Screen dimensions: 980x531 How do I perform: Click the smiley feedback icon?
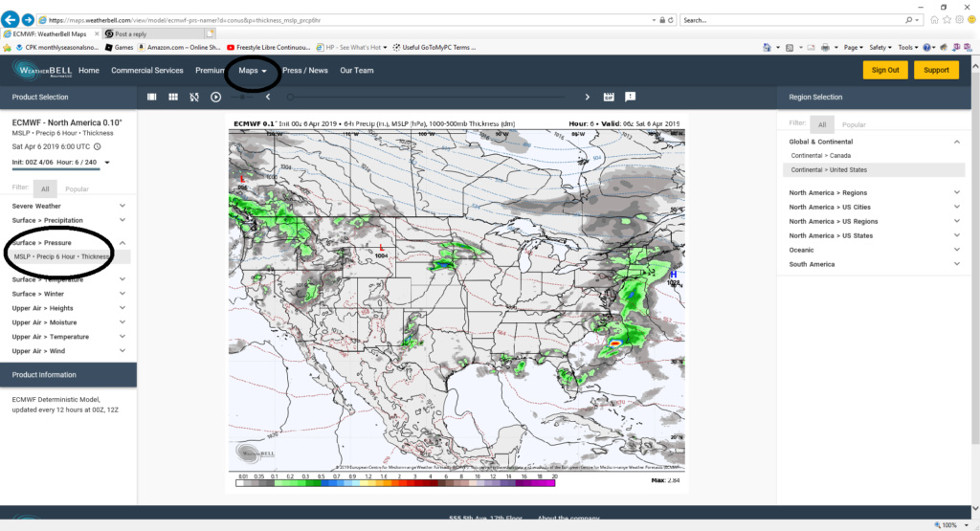(972, 20)
